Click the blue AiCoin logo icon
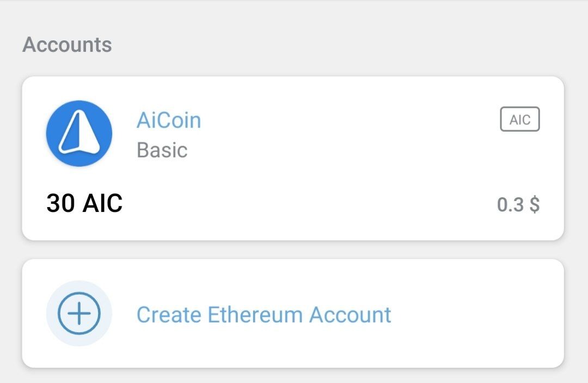The width and height of the screenshot is (588, 383). pyautogui.click(x=79, y=133)
